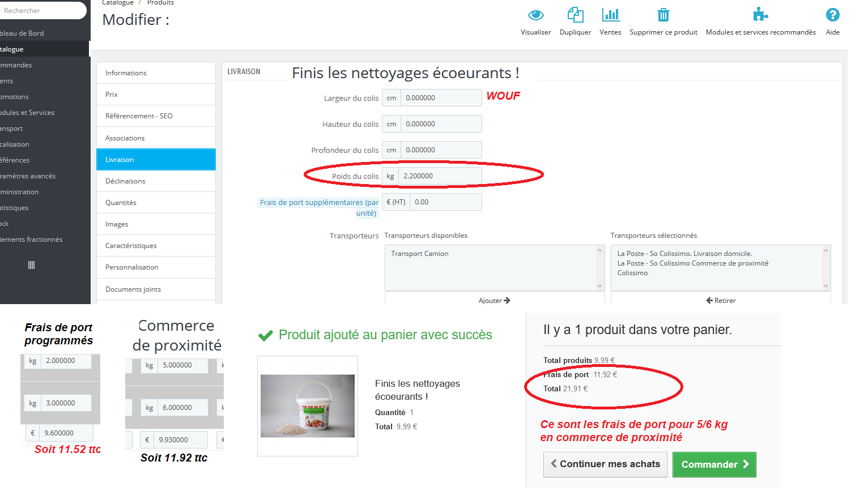Open the Quantités tab
This screenshot has height=504, width=851.
pos(156,203)
